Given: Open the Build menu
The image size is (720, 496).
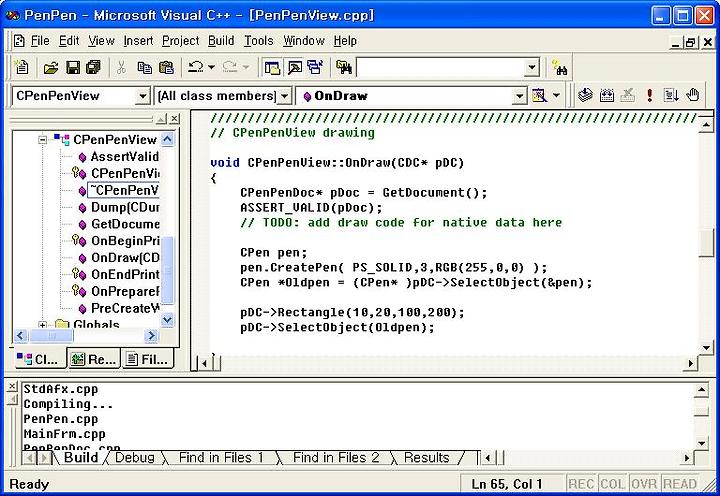Looking at the screenshot, I should tap(221, 41).
